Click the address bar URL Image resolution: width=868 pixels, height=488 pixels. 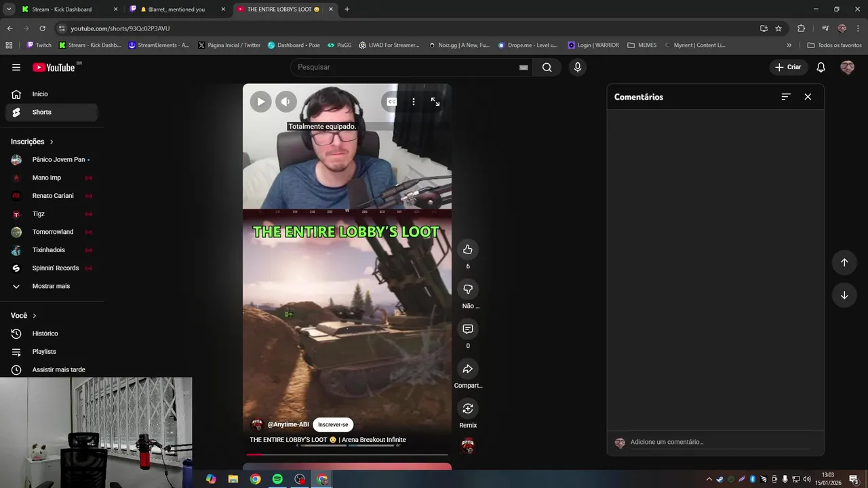(120, 28)
